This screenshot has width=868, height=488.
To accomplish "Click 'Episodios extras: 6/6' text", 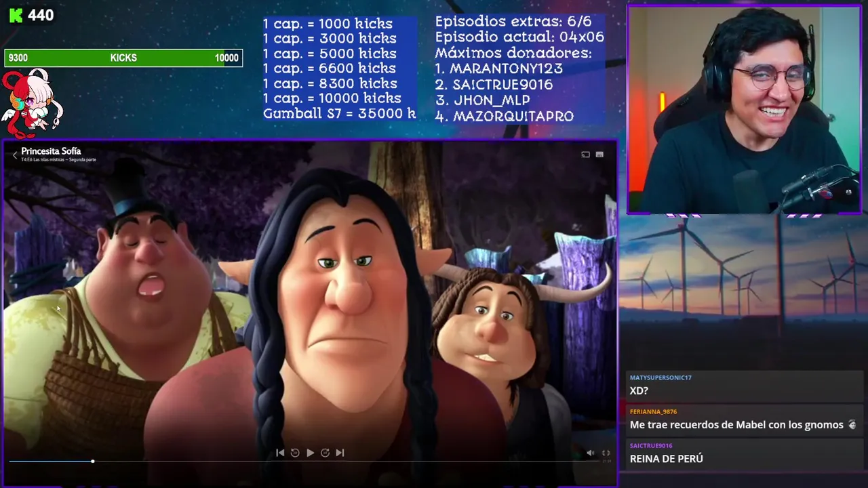I will pos(513,21).
